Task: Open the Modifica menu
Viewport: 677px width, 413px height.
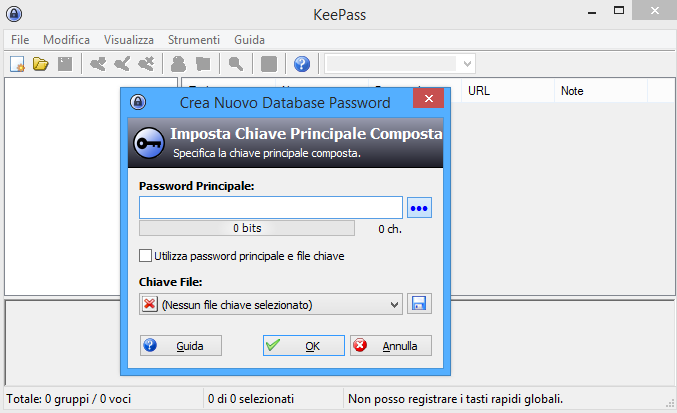Action: point(66,40)
